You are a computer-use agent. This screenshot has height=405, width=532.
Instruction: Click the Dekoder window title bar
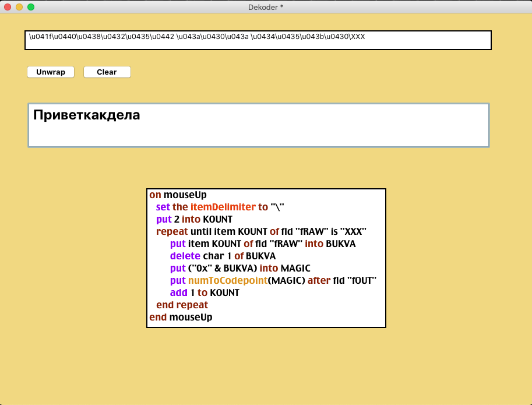(266, 7)
